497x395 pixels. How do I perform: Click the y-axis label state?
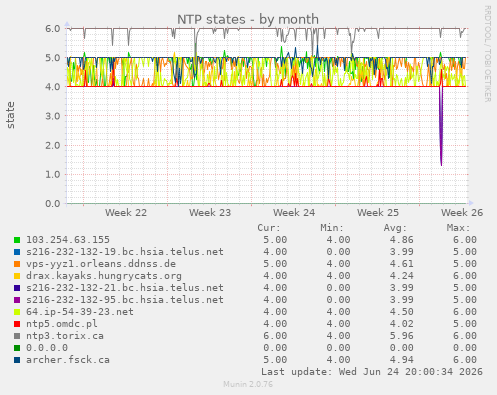[10, 115]
